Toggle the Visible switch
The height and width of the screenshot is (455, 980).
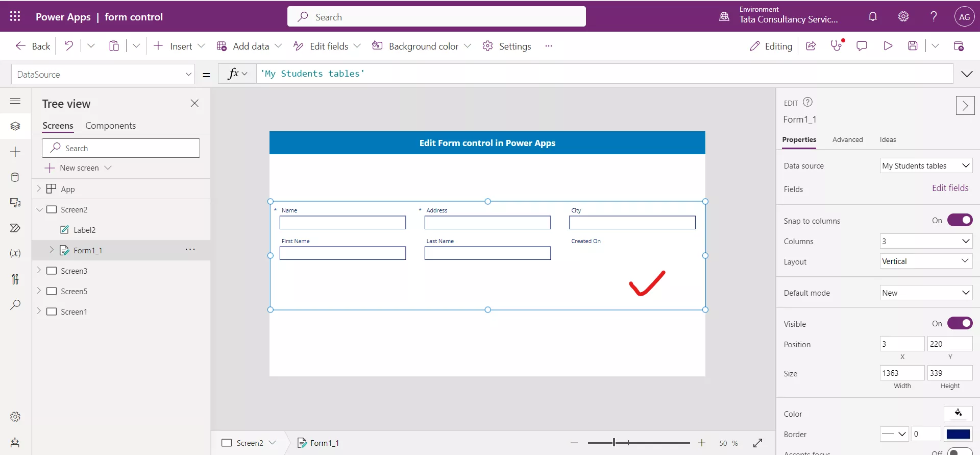point(960,323)
